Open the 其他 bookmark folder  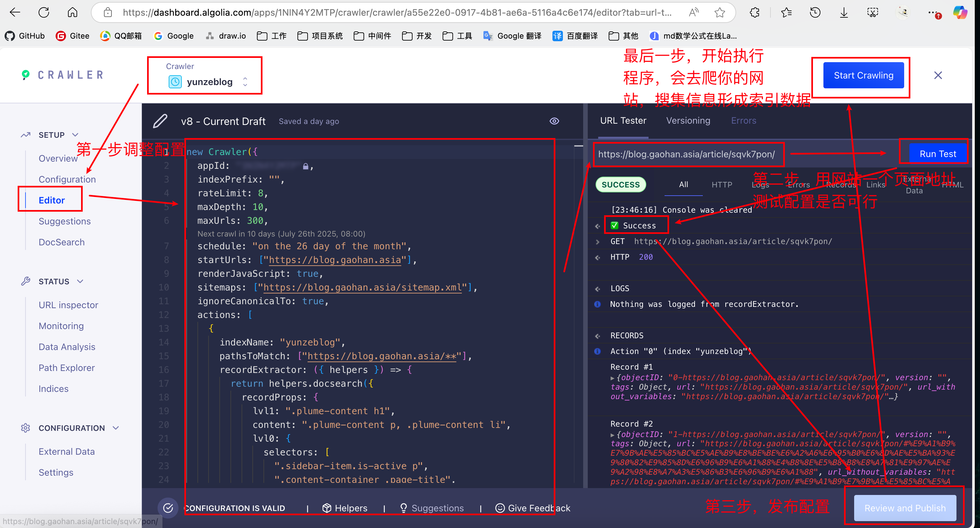tap(623, 36)
